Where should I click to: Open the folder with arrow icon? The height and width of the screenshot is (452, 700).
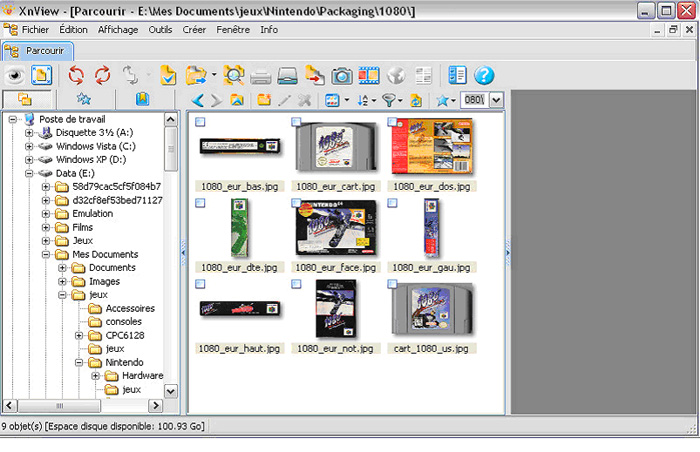[x=196, y=75]
